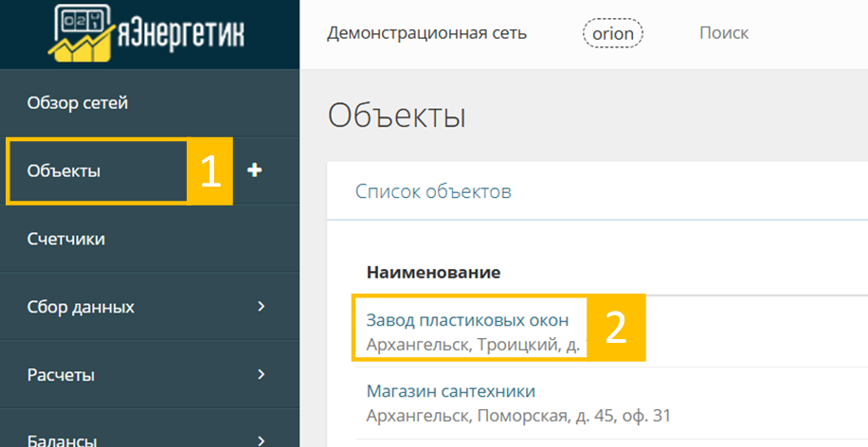Open the Обзор сетей menu item
This screenshot has width=868, height=447.
[78, 102]
